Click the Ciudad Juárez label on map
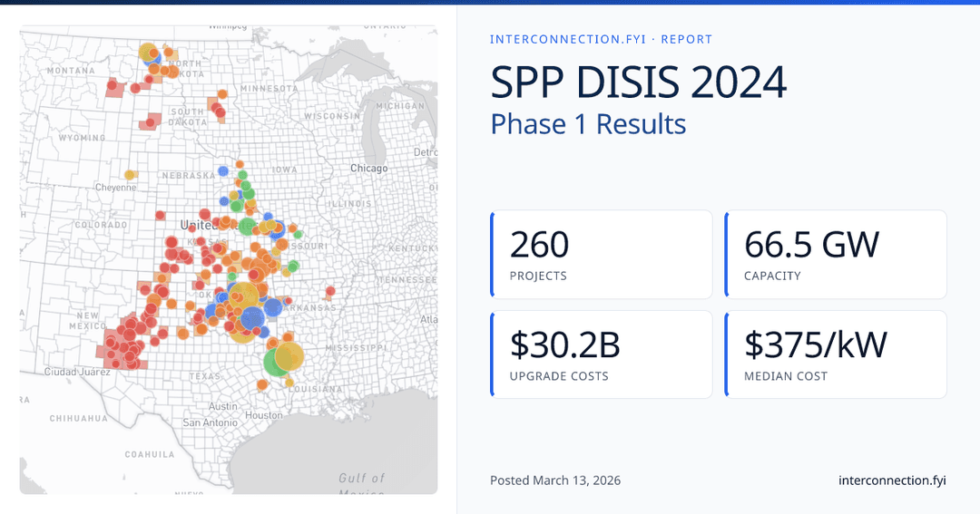Screen dimensions: 980x514 (x=77, y=372)
